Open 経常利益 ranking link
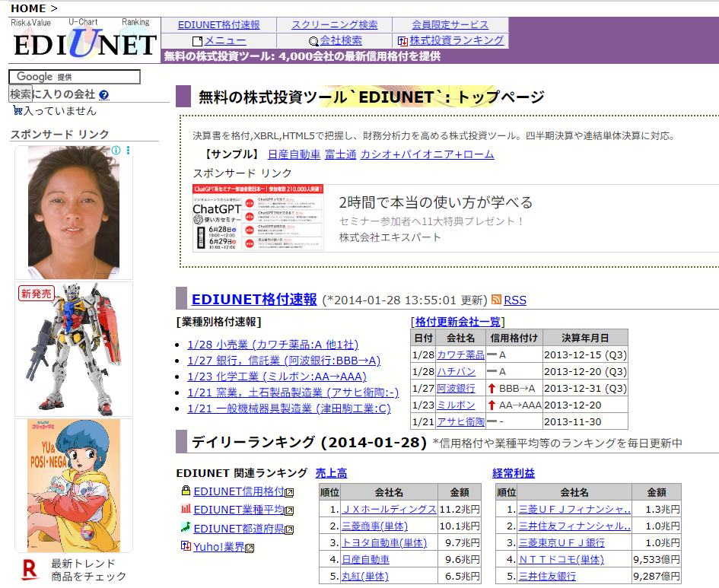Image resolution: width=719 pixels, height=588 pixels. [514, 473]
